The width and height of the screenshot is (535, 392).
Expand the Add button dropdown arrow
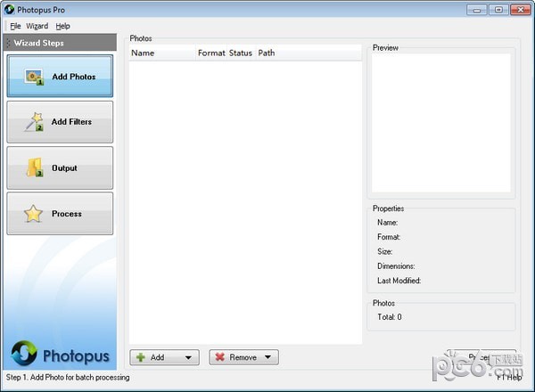pos(187,357)
